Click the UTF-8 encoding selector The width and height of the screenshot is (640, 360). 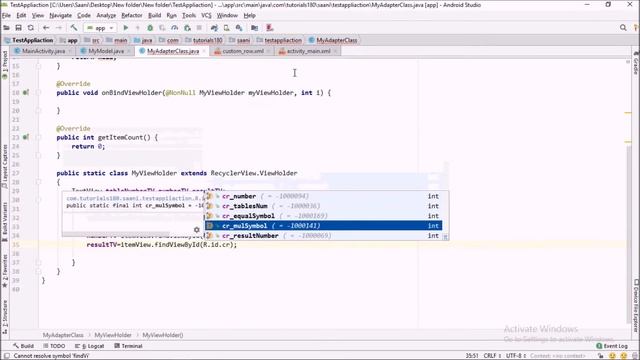pos(516,356)
